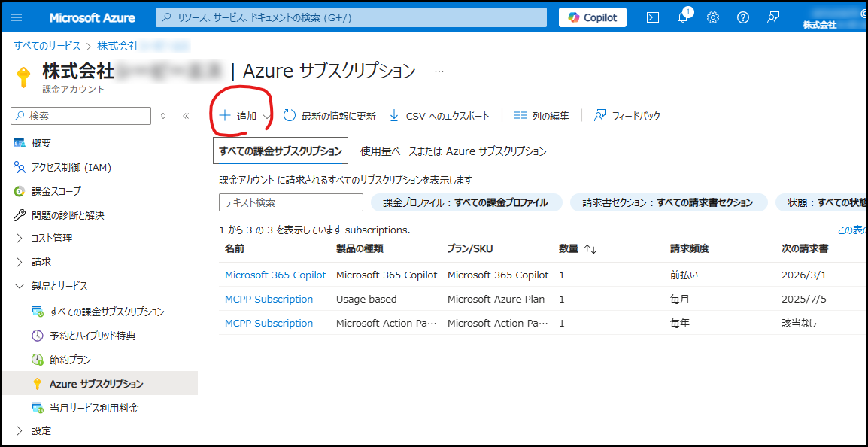
Task: Click the Microsoft Azure Plan cell
Action: (x=496, y=299)
